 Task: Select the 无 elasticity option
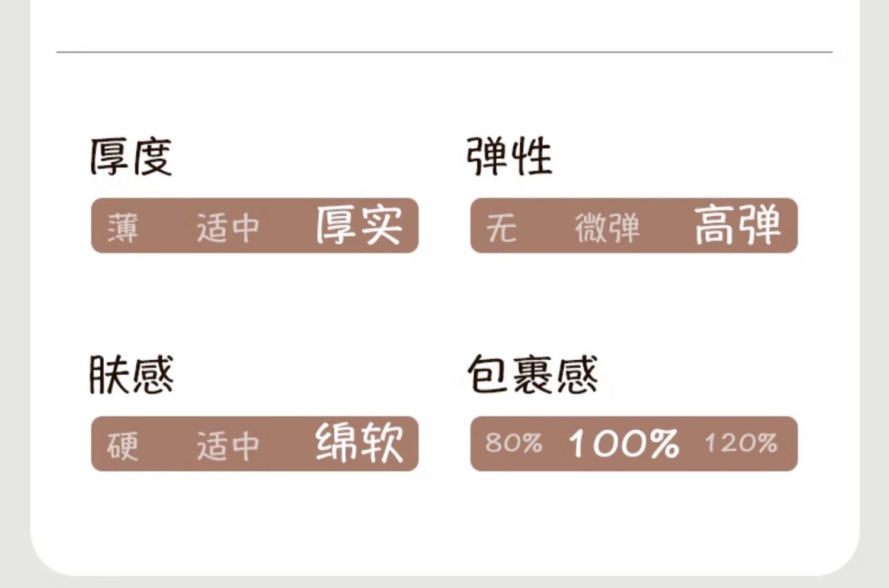(x=501, y=228)
